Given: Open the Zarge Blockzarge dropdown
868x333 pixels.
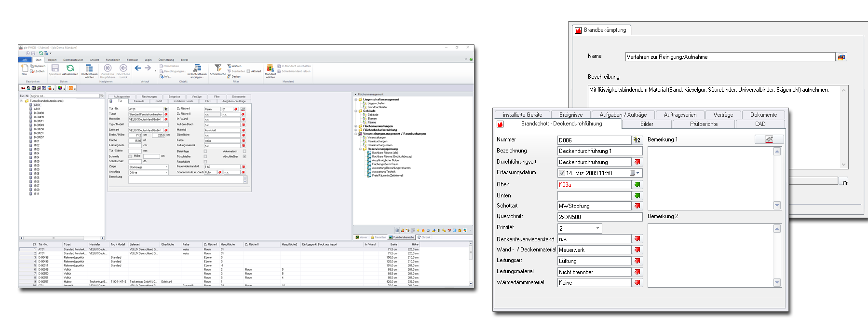Looking at the screenshot, I should (167, 167).
